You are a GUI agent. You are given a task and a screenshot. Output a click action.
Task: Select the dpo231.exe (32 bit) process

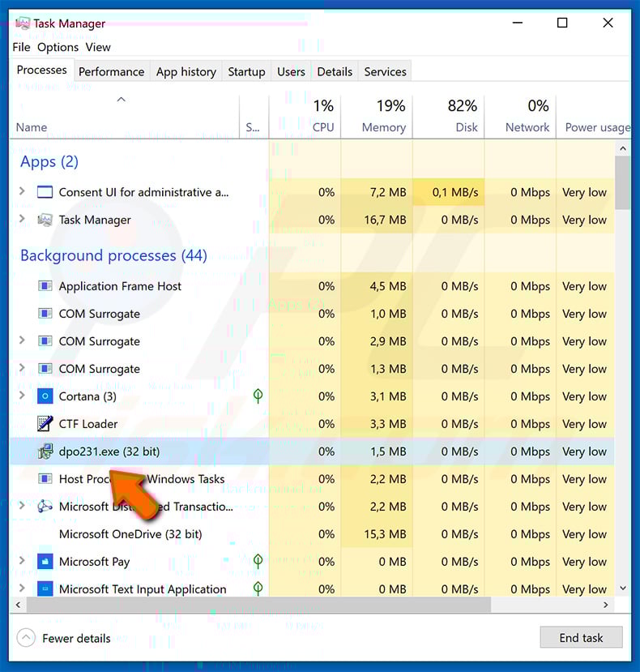[312, 452]
